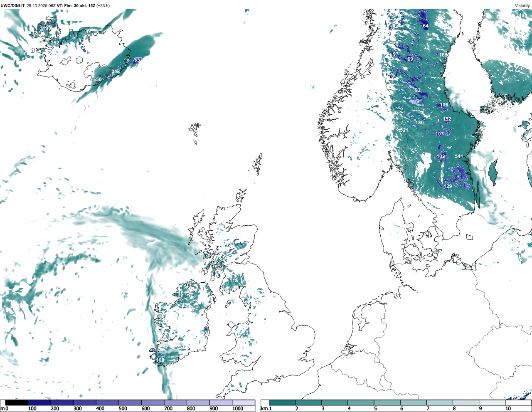Screen dimensions: 532x412
Task: Select the "107" visibility value
Action: coord(439,134)
